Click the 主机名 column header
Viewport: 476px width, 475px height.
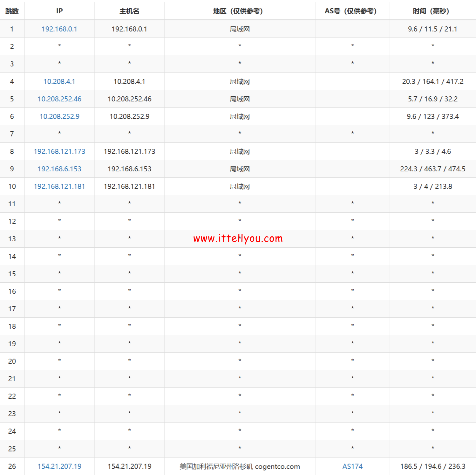[x=129, y=11]
